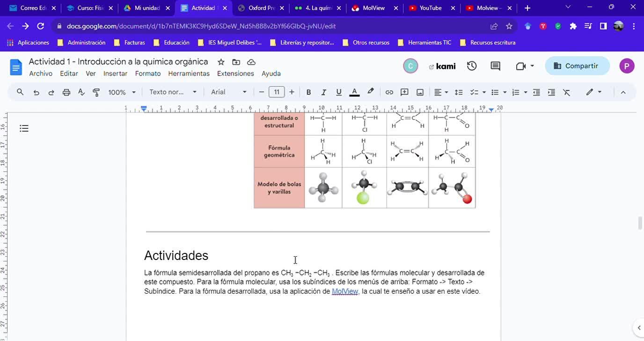This screenshot has width=644, height=341.
Task: Collapse the menus with chevron
Action: [623, 92]
